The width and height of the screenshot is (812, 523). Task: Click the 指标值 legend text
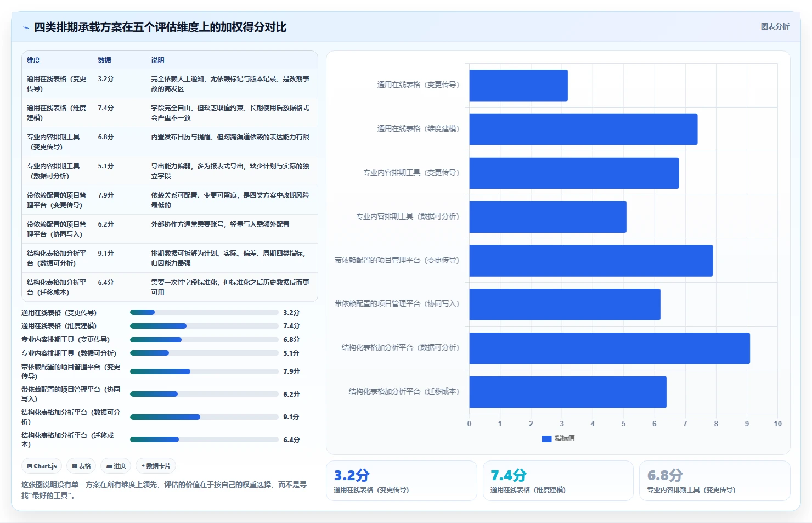(x=565, y=438)
